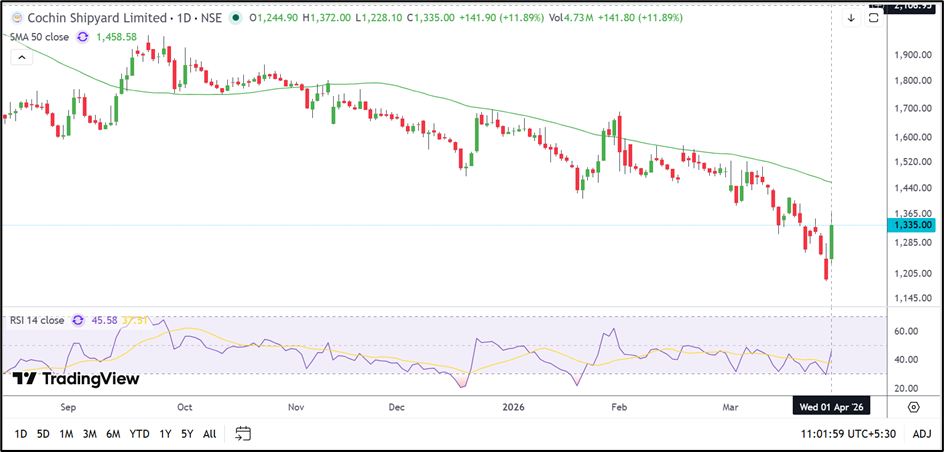Click the fullscreen snapshot frame icon

(x=875, y=17)
